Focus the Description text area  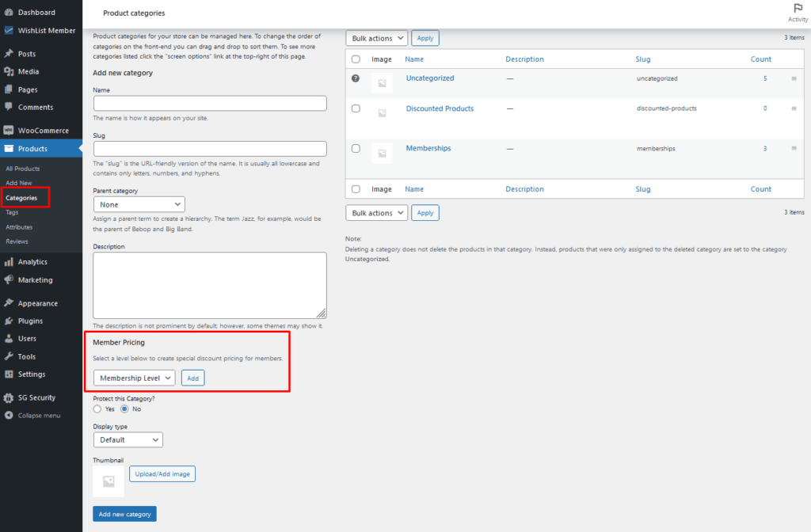coord(210,285)
